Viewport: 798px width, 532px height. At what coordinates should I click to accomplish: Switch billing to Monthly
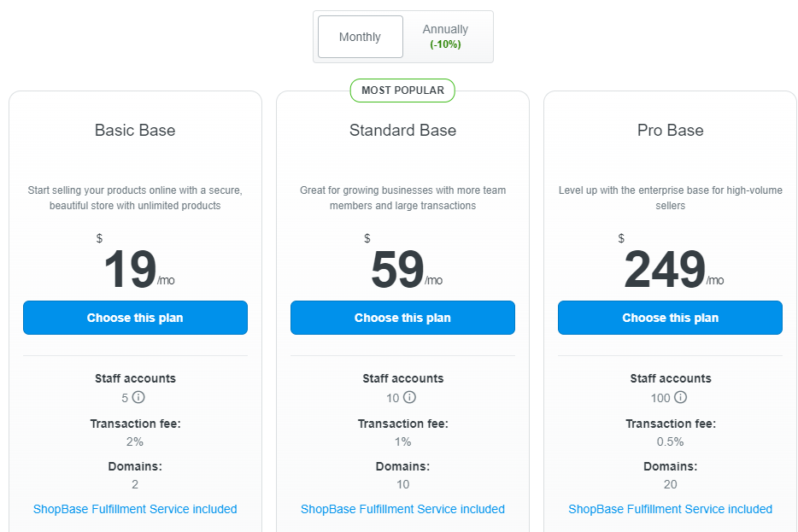point(361,37)
